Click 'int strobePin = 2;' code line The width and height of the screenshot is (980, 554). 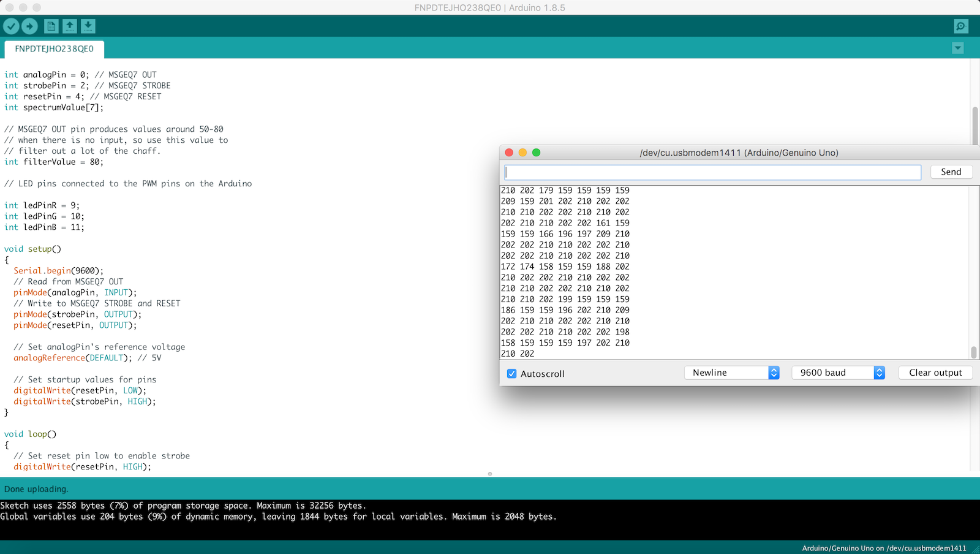pos(47,86)
